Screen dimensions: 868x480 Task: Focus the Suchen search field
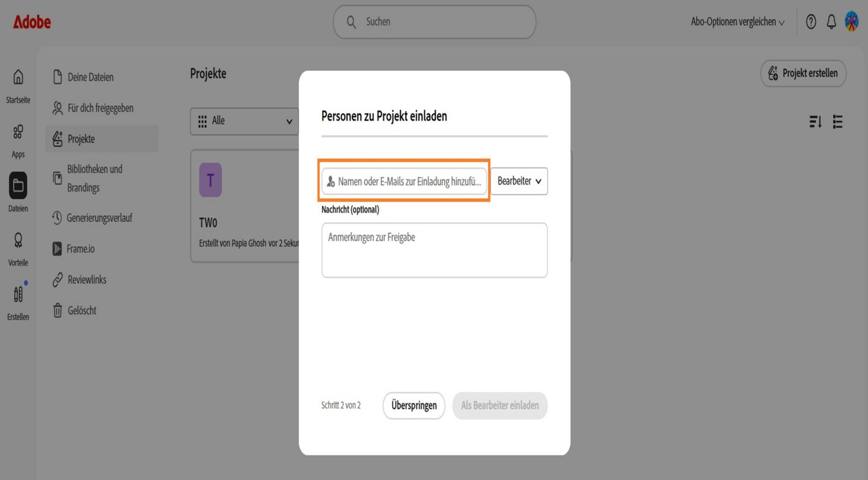coord(434,22)
